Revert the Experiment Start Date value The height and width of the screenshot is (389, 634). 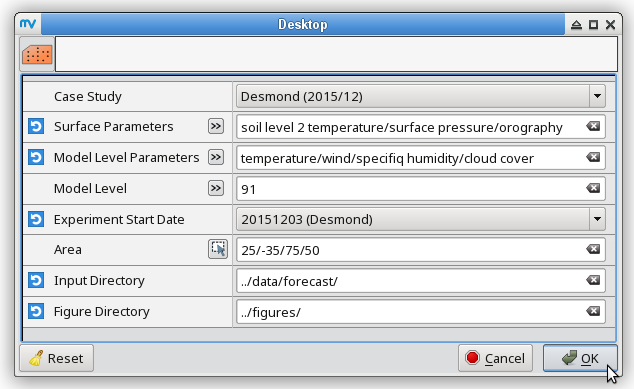pyautogui.click(x=36, y=219)
